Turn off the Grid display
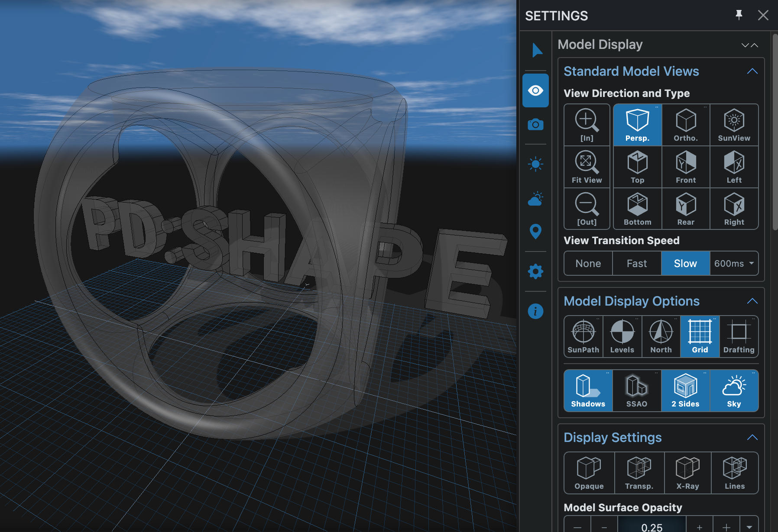Screen dimensions: 778x532 (700, 336)
